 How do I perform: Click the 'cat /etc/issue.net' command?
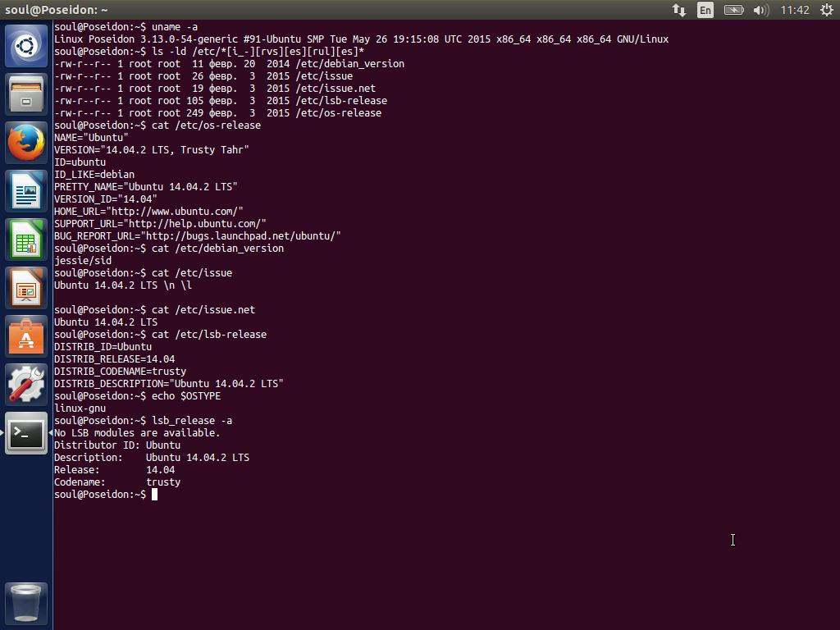pos(203,310)
